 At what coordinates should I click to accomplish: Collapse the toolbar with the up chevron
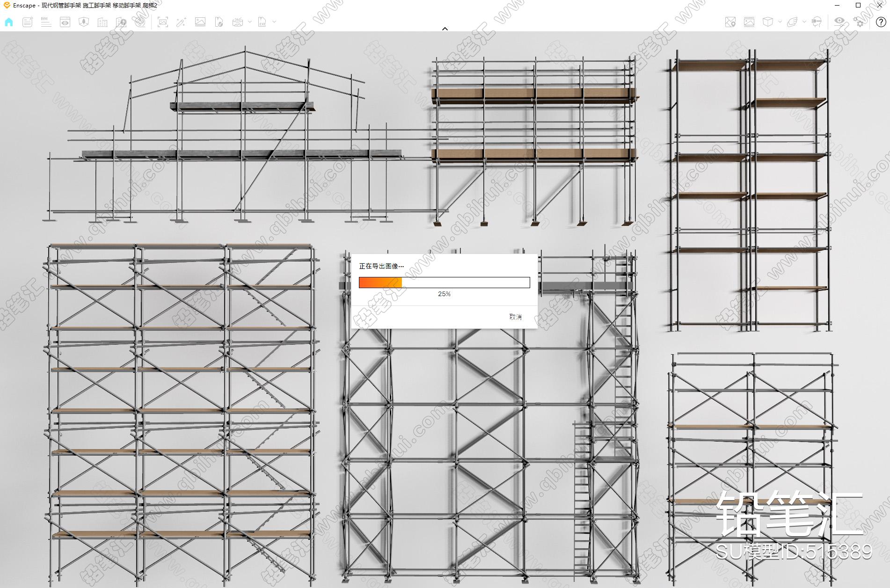(445, 29)
